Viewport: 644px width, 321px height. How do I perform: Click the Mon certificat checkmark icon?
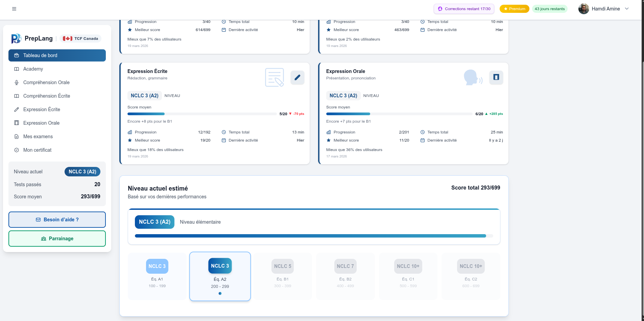coord(17,150)
